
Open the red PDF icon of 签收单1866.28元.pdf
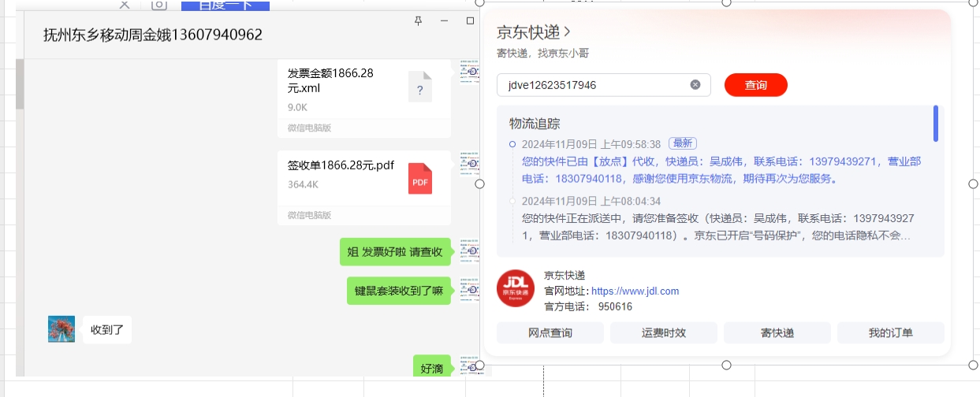tap(420, 179)
